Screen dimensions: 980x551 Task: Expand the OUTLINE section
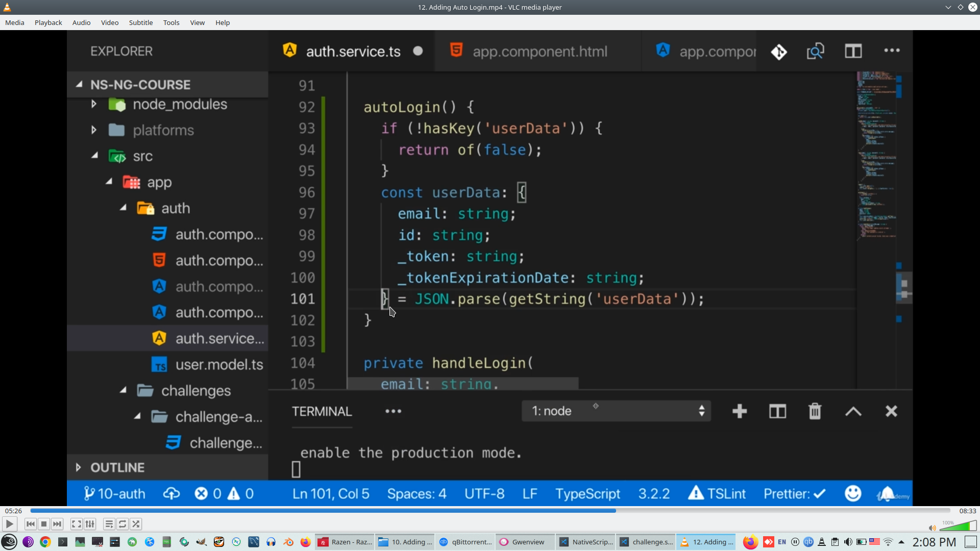click(79, 467)
